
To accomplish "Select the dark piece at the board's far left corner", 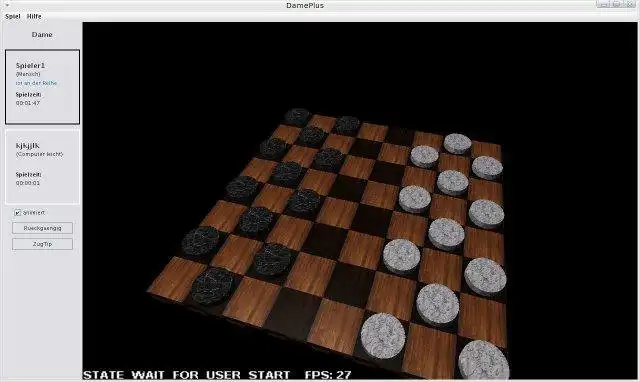I will (297, 117).
